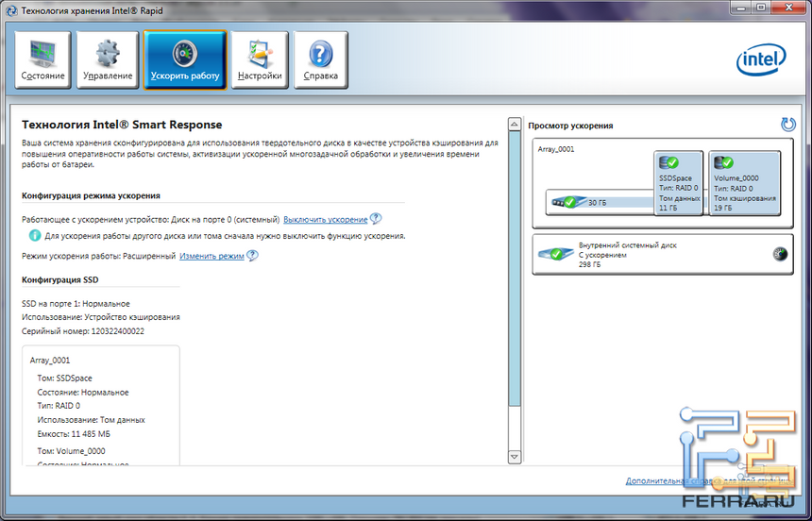
Task: Click the vertical scrollbar thumb
Action: [x=515, y=268]
